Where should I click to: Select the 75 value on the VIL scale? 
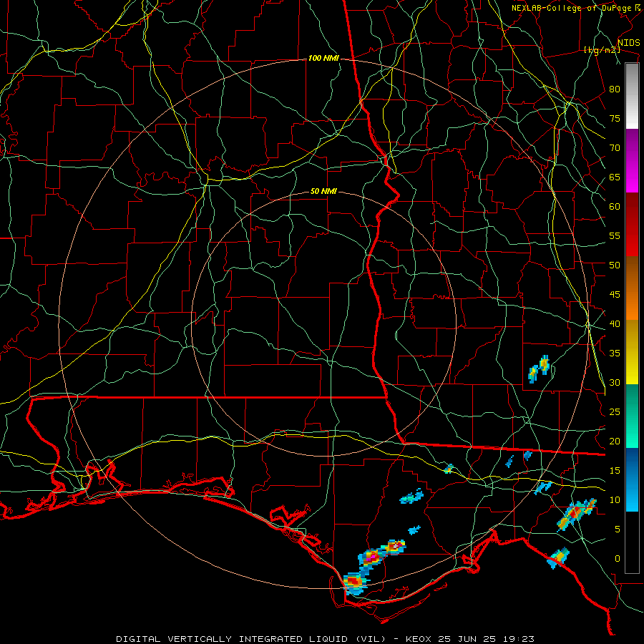615,119
